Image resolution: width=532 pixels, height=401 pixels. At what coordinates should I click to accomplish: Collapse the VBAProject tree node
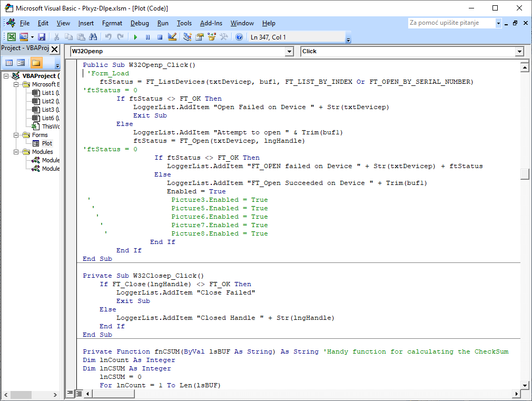tap(6, 76)
